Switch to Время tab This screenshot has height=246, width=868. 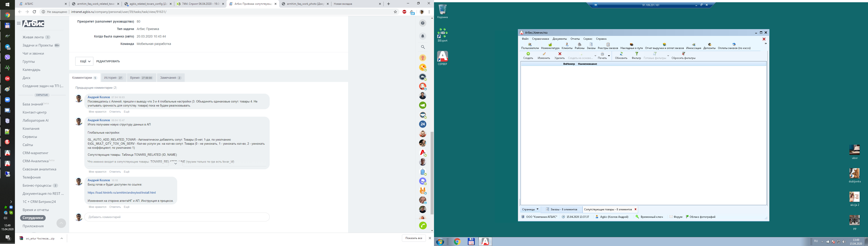point(142,78)
